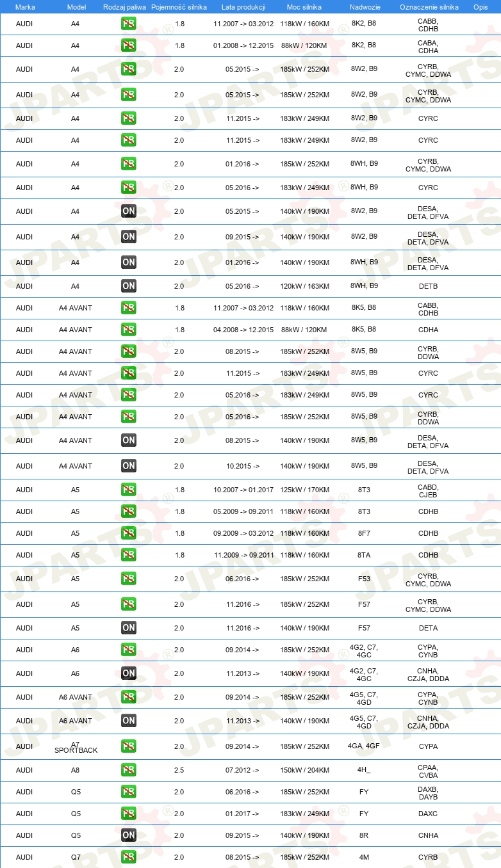Image resolution: width=501 pixels, height=868 pixels.
Task: Click petrol icon in A4 01.2016 185kW row
Action: pyautogui.click(x=129, y=164)
